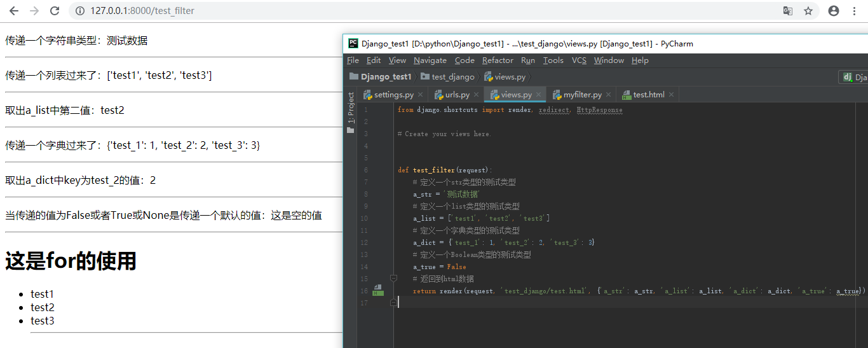Click '# Create your views here.' comment

(444, 134)
